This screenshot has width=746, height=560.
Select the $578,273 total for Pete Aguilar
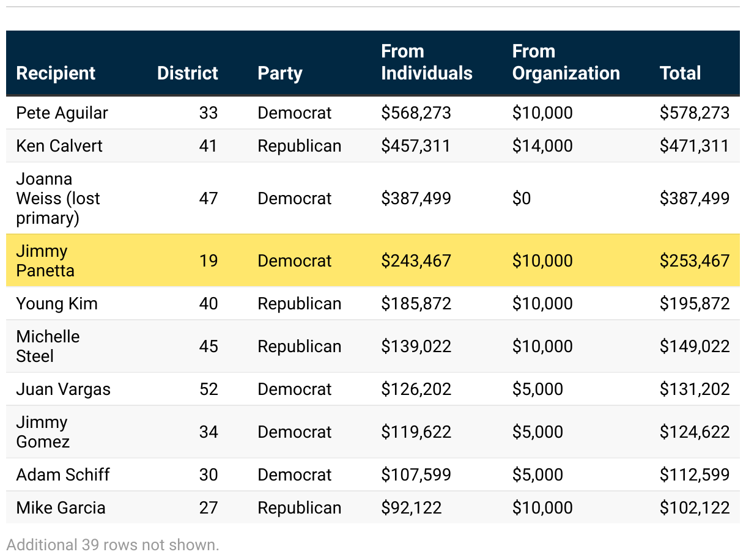click(x=694, y=113)
